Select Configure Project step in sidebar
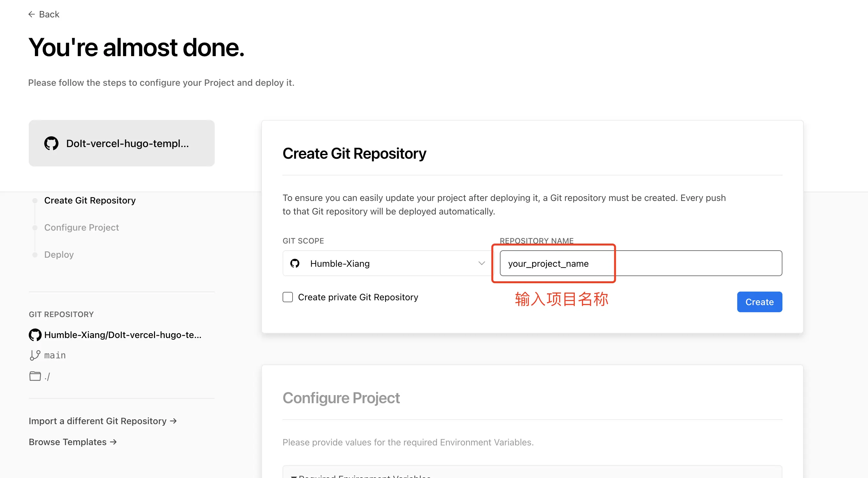 (82, 228)
